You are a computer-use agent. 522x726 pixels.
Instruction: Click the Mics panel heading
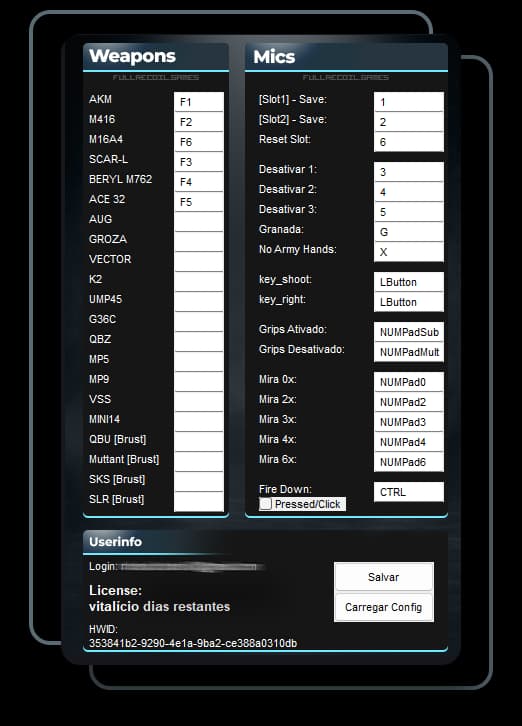point(274,56)
